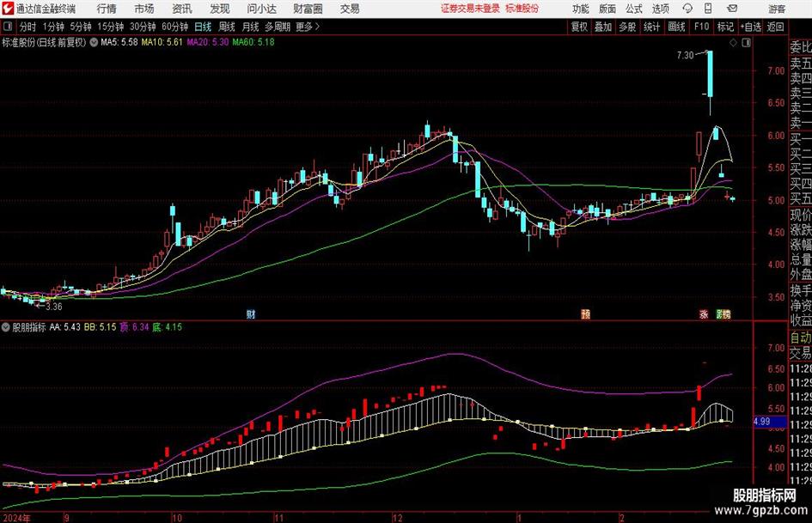812x523 pixels.
Task: Open the 行情 menu
Action: pyautogui.click(x=107, y=9)
